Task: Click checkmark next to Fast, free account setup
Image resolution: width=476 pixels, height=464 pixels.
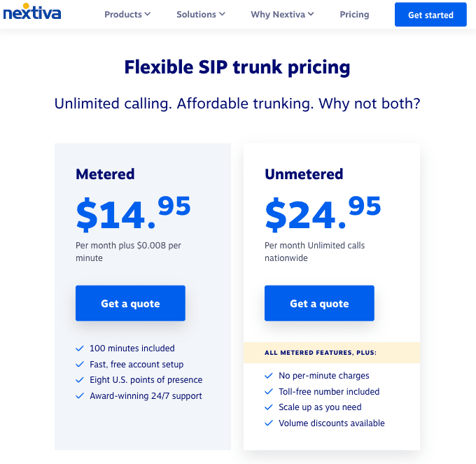Action: (79, 365)
